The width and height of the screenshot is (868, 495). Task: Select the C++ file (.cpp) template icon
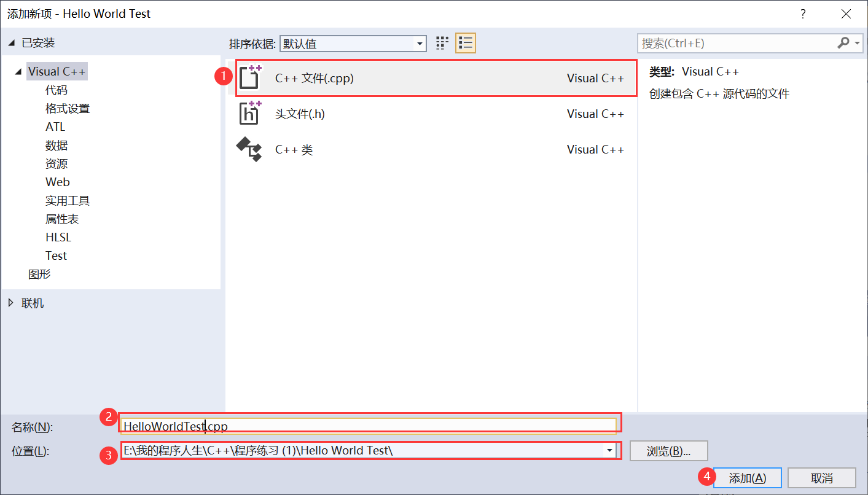[x=250, y=77]
